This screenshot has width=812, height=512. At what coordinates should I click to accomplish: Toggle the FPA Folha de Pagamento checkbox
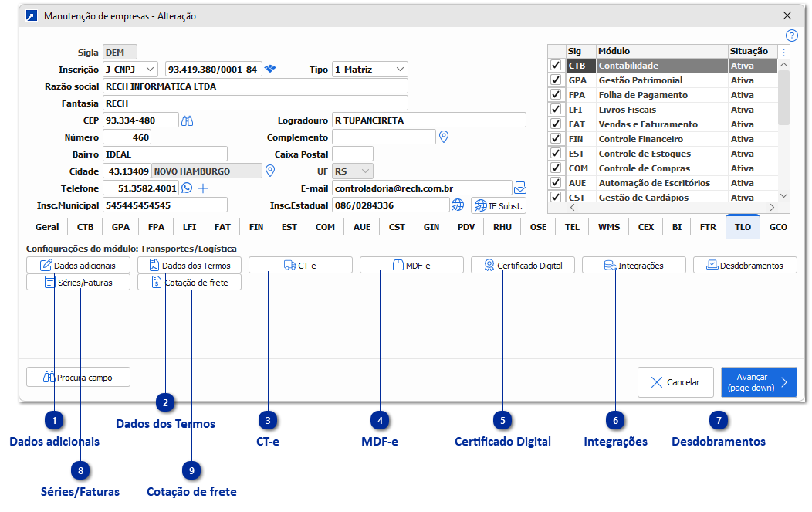556,94
